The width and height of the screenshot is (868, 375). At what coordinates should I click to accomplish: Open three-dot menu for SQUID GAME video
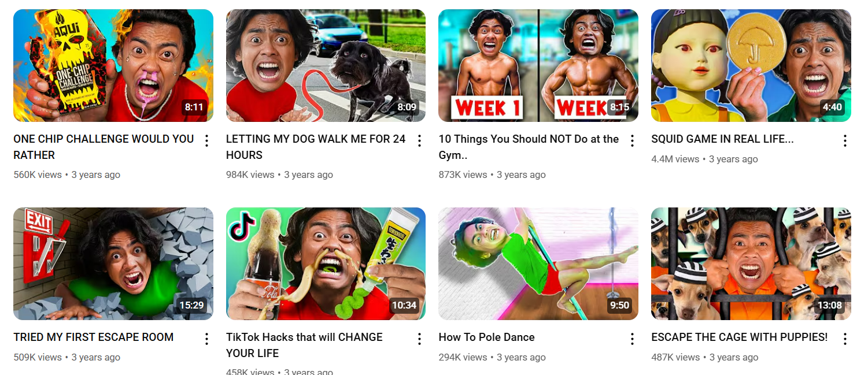[x=845, y=140]
